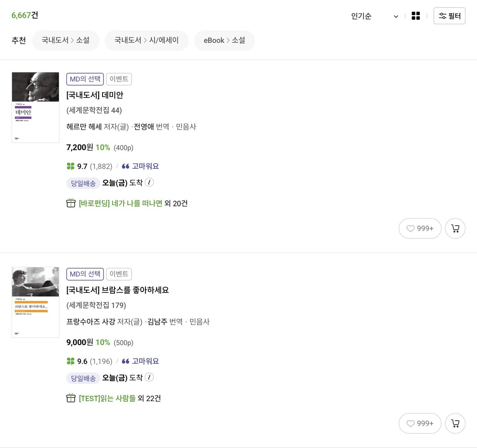
Task: Add 데미안 to the cart
Action: 455,228
